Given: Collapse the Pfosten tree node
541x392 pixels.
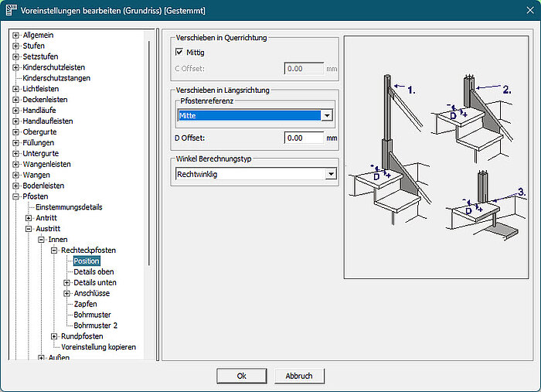Looking at the screenshot, I should coord(15,196).
